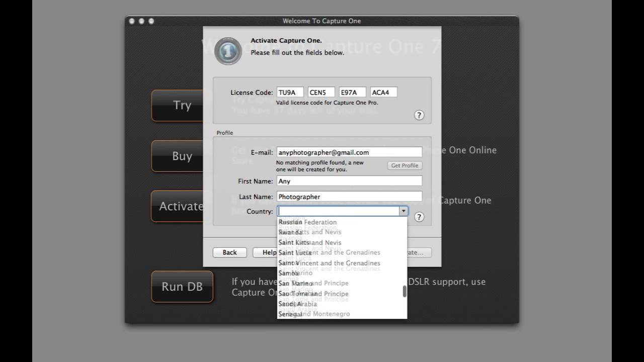Viewport: 644px width, 362px height.
Task: Open the Country dropdown arrow
Action: click(x=403, y=212)
